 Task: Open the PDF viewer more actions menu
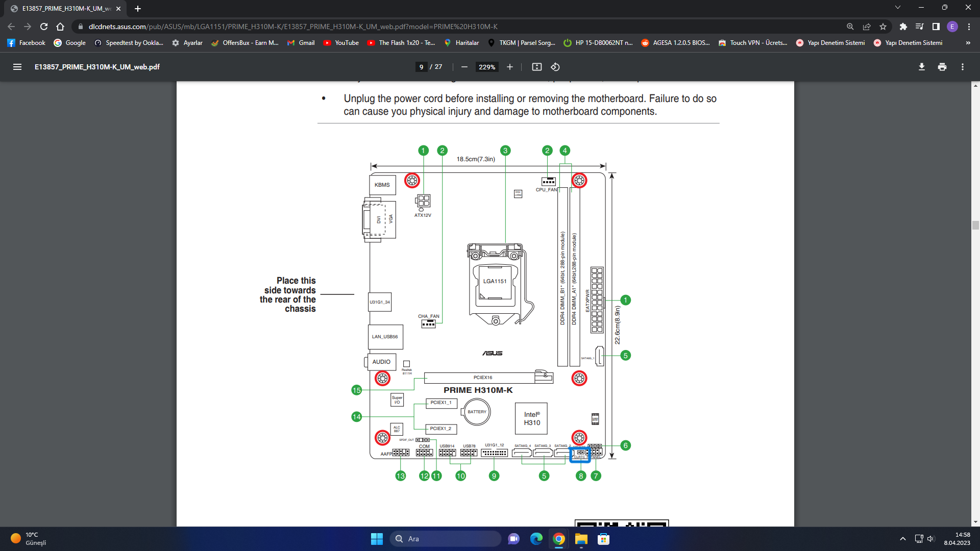(x=963, y=67)
